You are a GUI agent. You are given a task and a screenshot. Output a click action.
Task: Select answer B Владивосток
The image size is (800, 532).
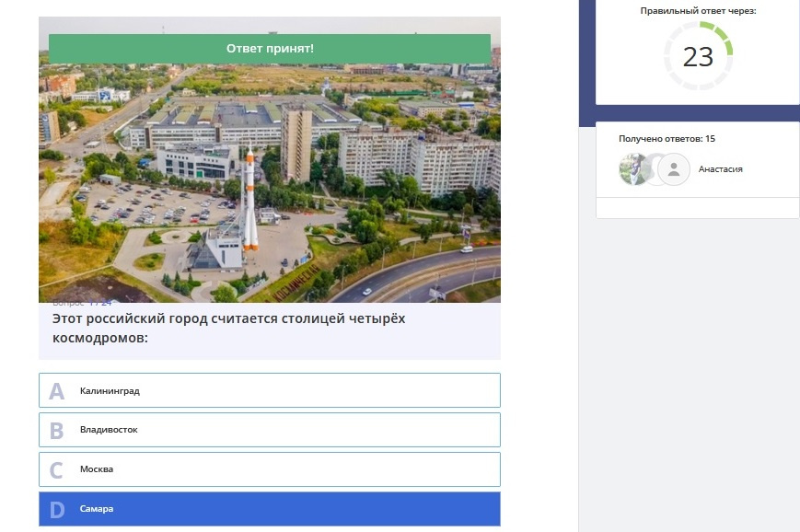[270, 430]
